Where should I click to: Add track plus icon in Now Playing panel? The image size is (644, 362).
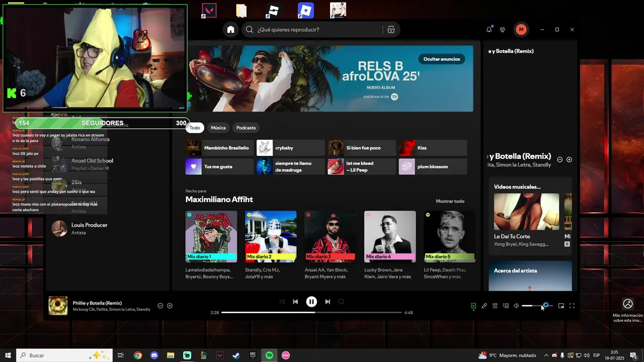(x=569, y=159)
